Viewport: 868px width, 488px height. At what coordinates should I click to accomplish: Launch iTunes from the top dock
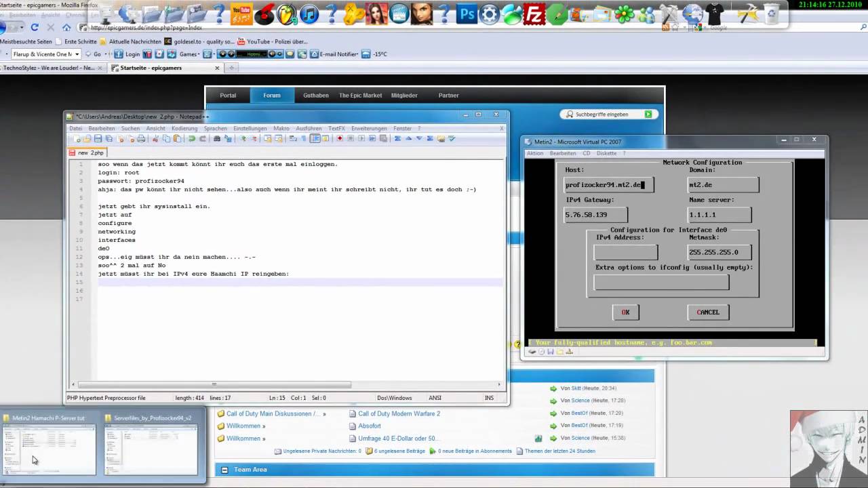click(x=309, y=14)
